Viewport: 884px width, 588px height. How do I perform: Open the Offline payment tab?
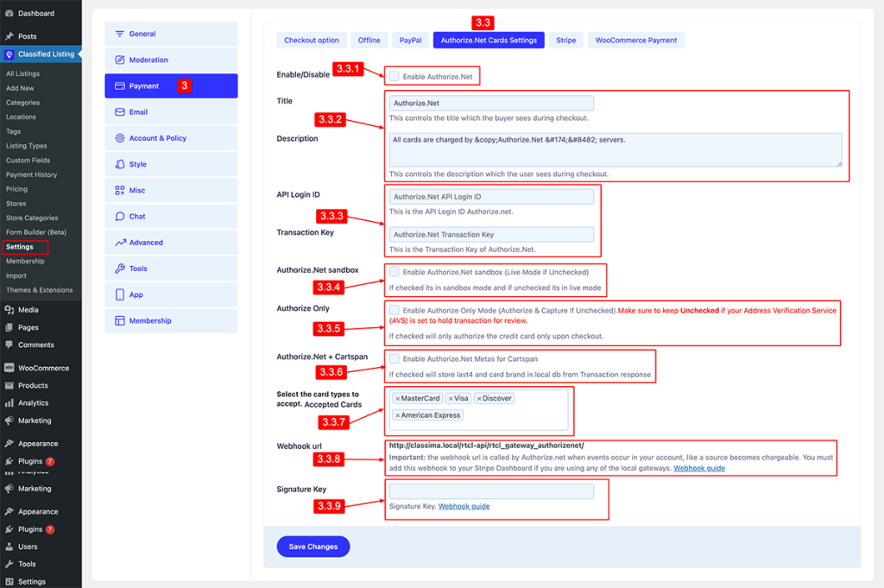coord(369,40)
